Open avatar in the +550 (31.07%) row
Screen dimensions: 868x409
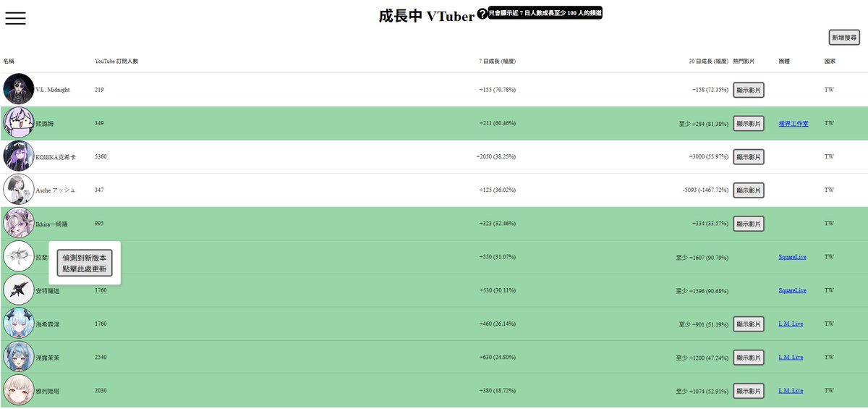[19, 257]
